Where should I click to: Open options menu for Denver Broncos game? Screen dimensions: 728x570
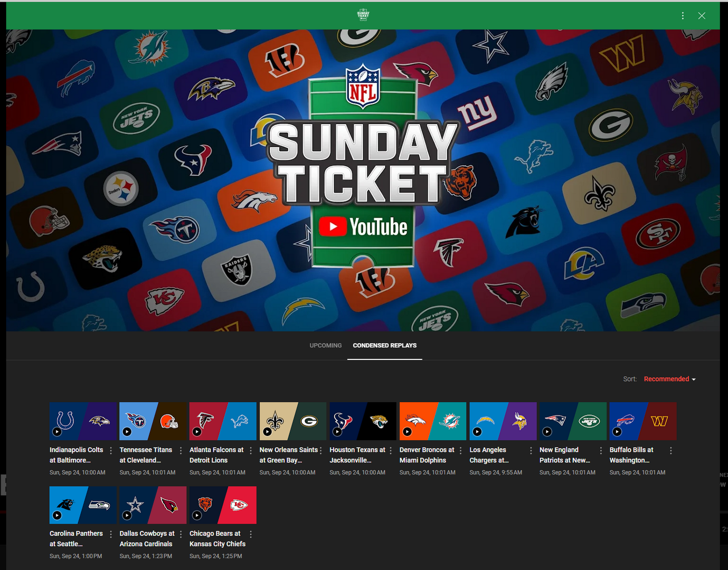(x=461, y=450)
